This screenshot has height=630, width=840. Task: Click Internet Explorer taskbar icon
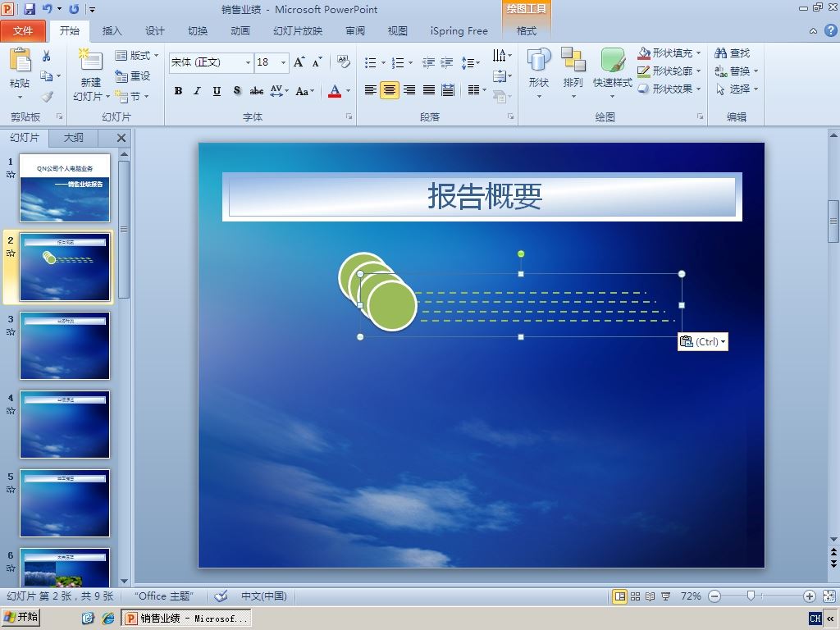108,619
